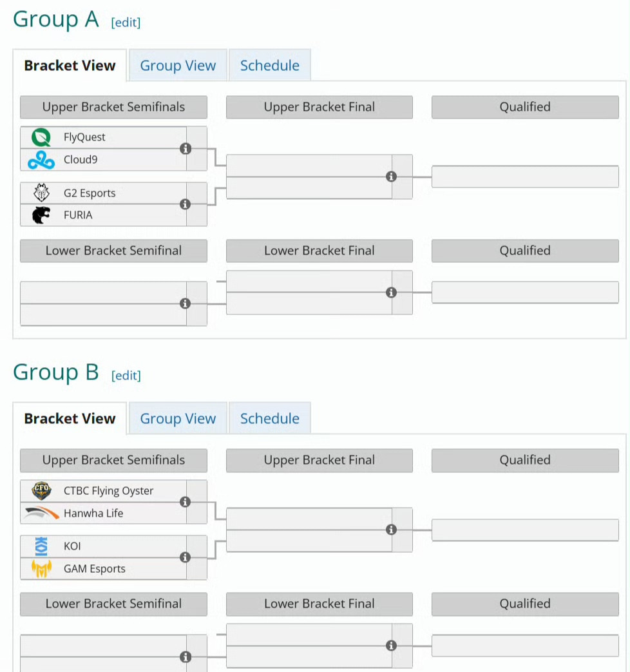
Task: Click the GAM Esports logo
Action: 41,569
